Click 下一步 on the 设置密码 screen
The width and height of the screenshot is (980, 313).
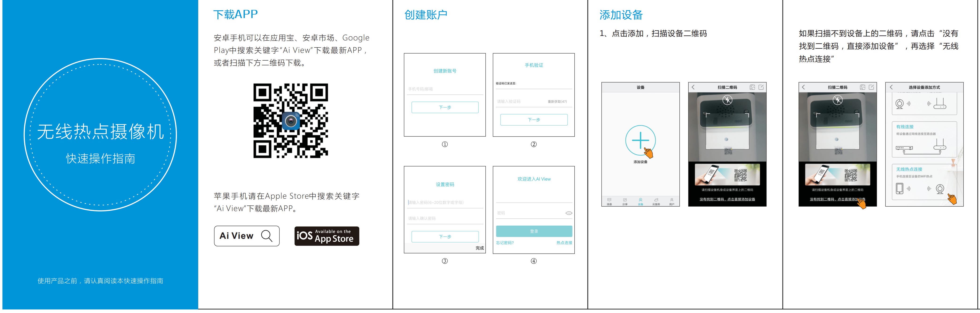(x=445, y=236)
